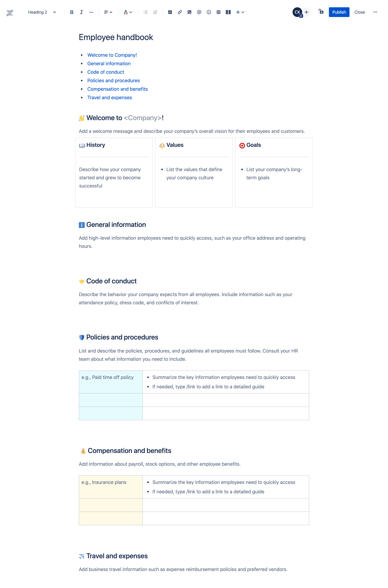The width and height of the screenshot is (388, 588).
Task: Click the plus add collaborator icon
Action: pos(306,12)
